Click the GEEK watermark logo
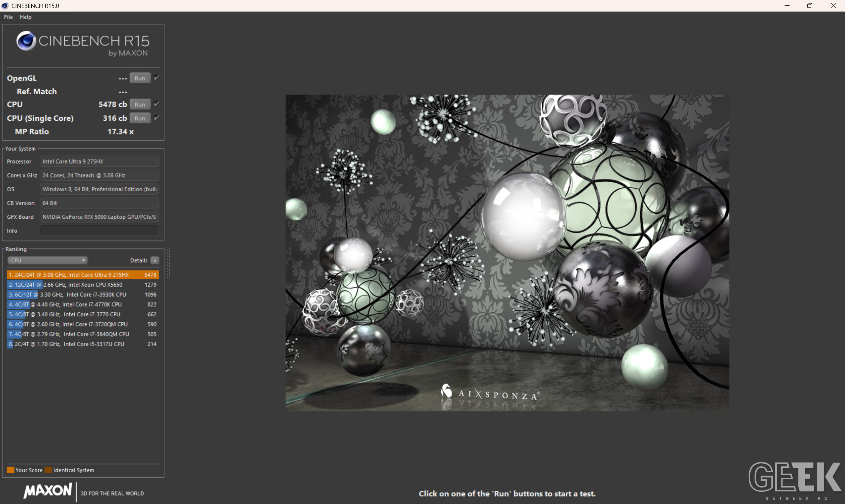845x504 pixels. click(x=794, y=480)
